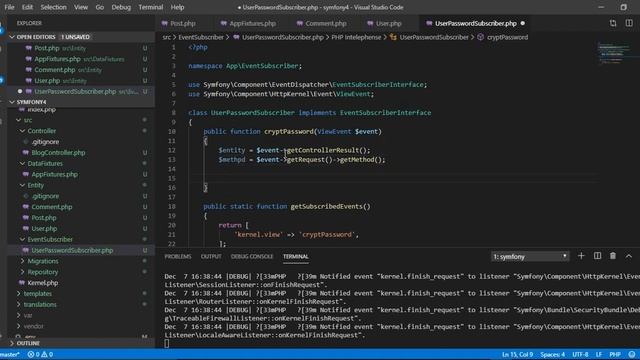Open .gitignore under the Controller folder
The width and height of the screenshot is (640, 360).
point(45,142)
